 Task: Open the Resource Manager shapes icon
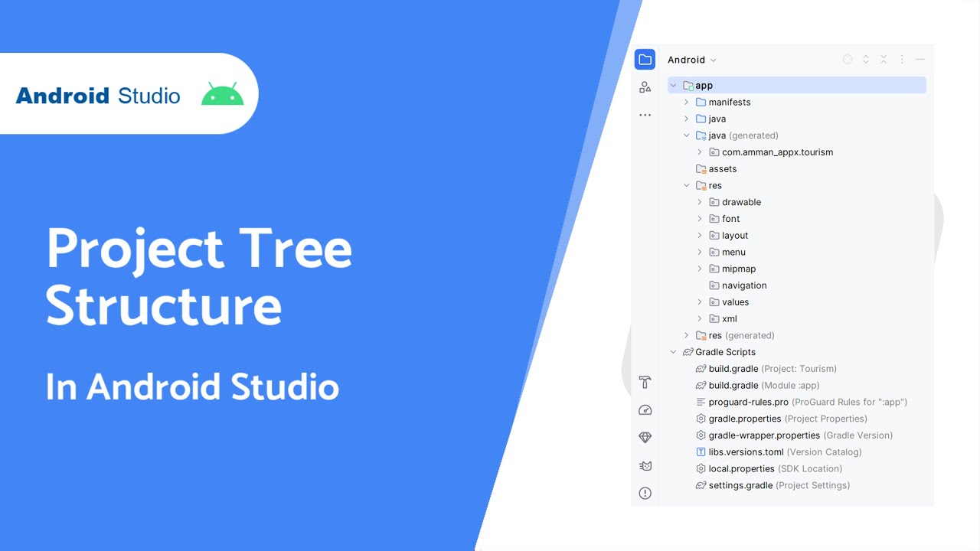(x=645, y=87)
